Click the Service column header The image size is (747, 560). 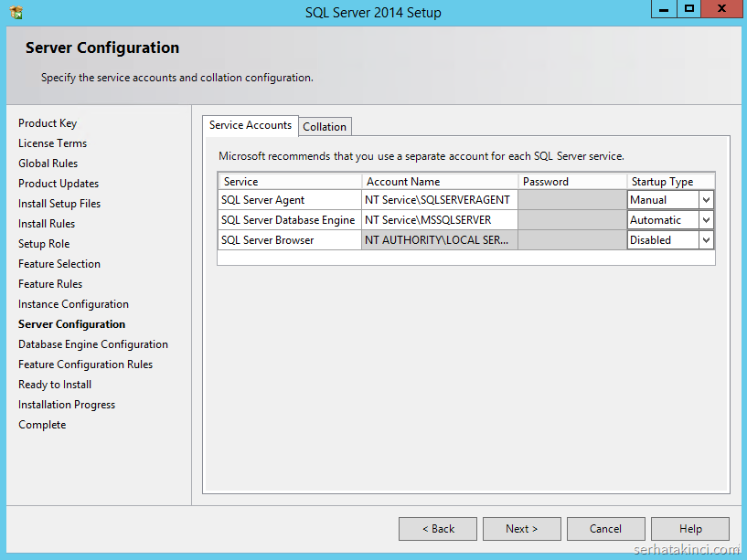289,182
